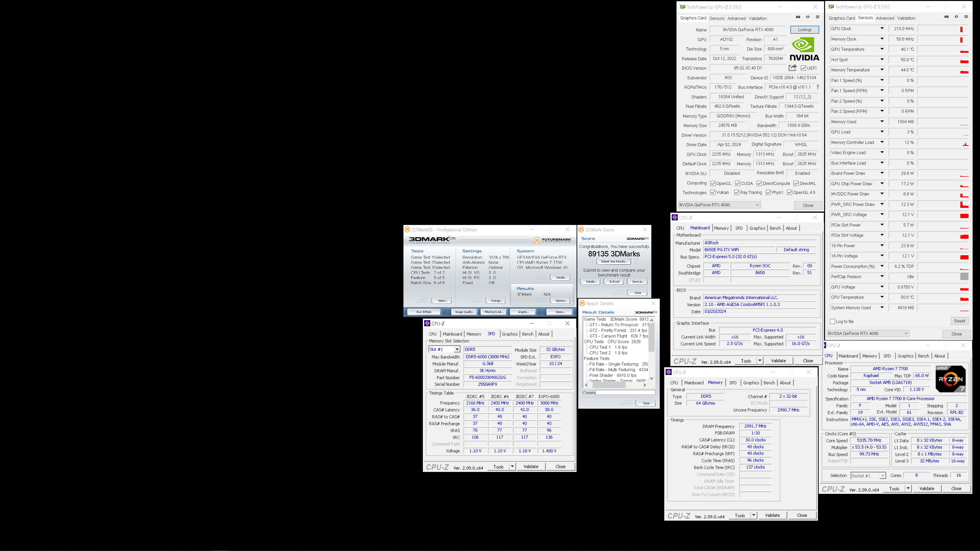Open About tab in CPU-Z Memory window

[785, 383]
